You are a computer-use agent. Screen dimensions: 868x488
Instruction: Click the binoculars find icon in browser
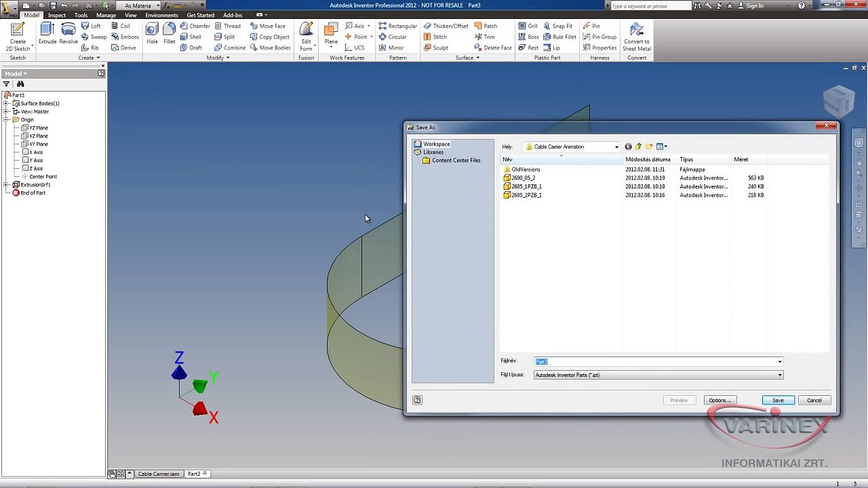pyautogui.click(x=20, y=84)
